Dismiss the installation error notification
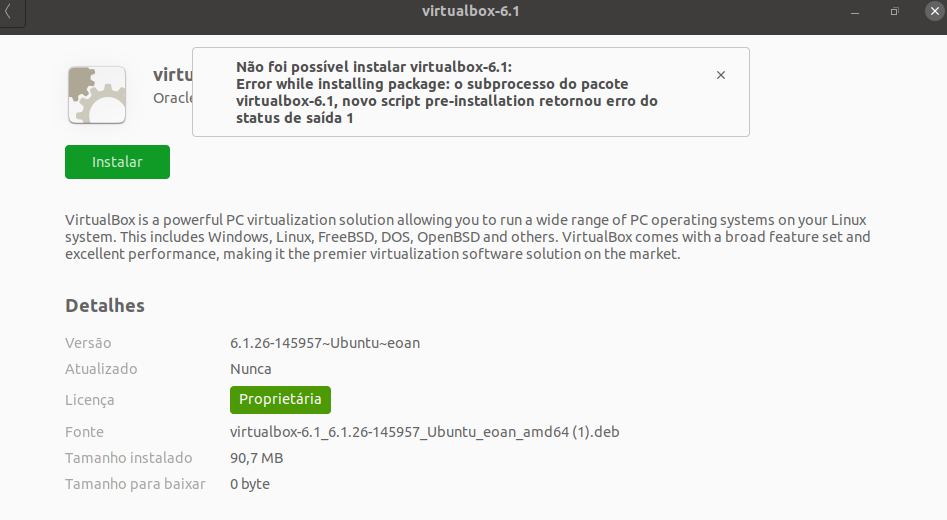This screenshot has height=520, width=947. tap(721, 75)
